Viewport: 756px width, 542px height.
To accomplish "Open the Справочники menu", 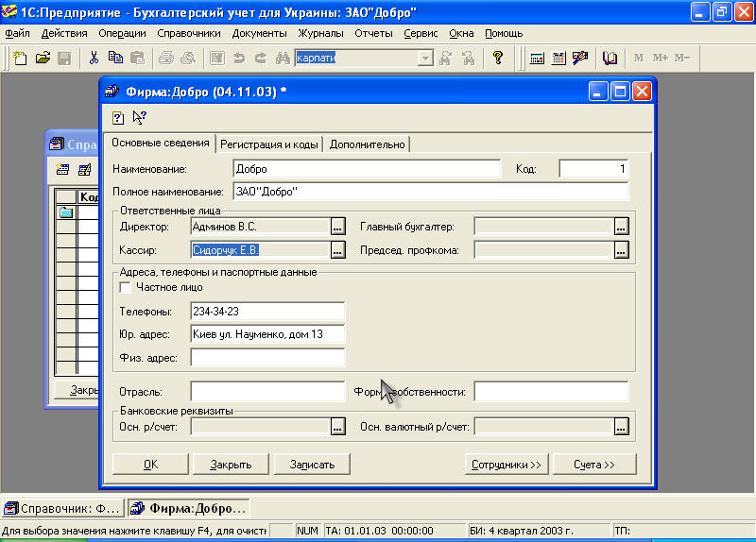I will [188, 33].
